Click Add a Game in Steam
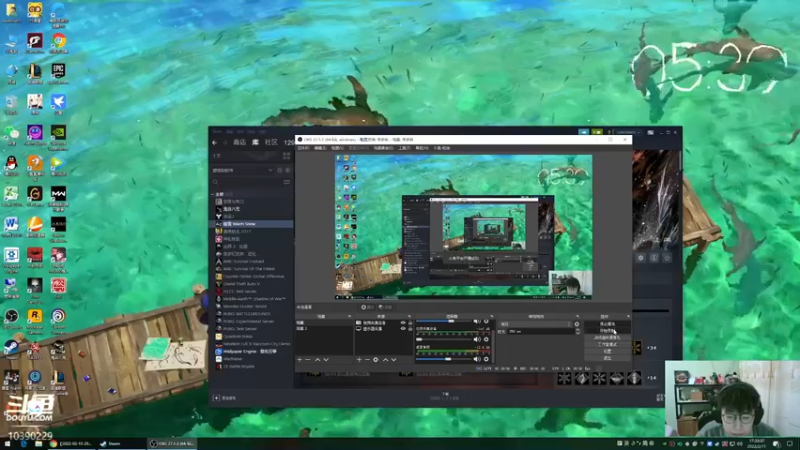Image resolution: width=800 pixels, height=450 pixels. click(225, 398)
